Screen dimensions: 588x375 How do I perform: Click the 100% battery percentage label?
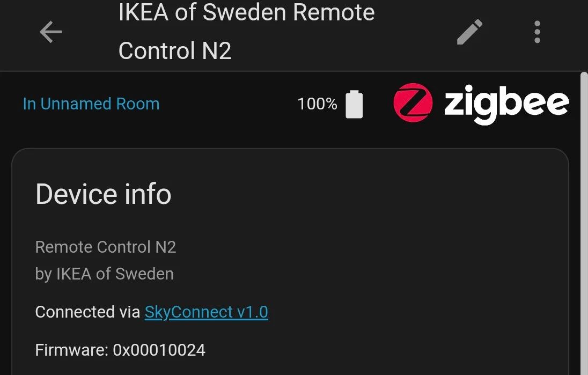coord(317,104)
